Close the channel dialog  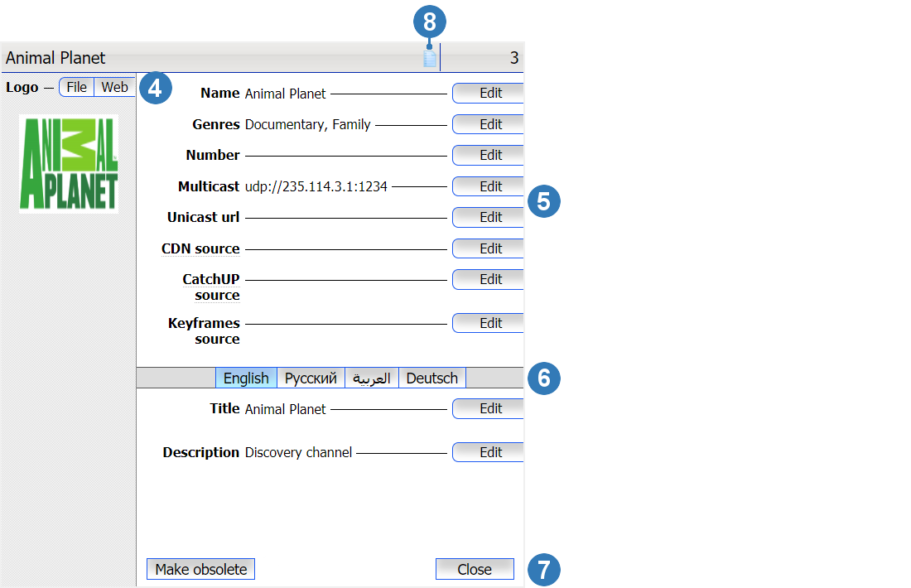coord(475,570)
